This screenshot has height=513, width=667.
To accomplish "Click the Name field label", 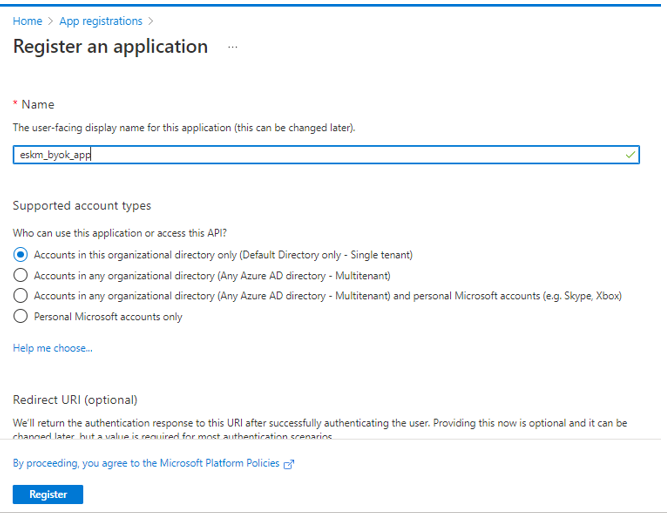I will click(38, 105).
